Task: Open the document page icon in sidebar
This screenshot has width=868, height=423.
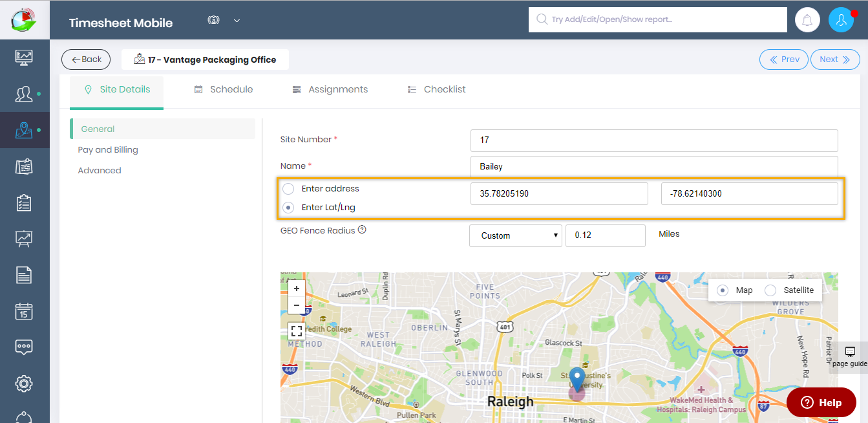Action: tap(24, 275)
